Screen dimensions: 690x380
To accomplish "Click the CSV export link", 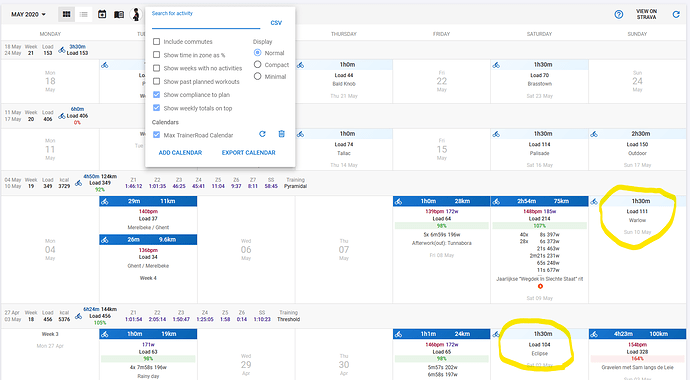I will coord(276,23).
